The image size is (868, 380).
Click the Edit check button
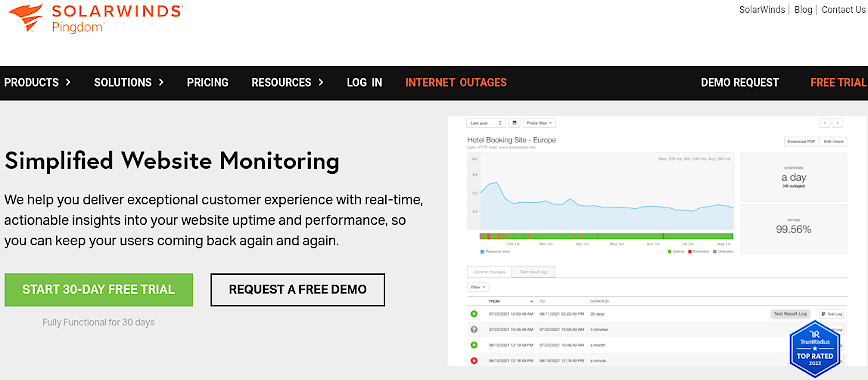pyautogui.click(x=834, y=142)
